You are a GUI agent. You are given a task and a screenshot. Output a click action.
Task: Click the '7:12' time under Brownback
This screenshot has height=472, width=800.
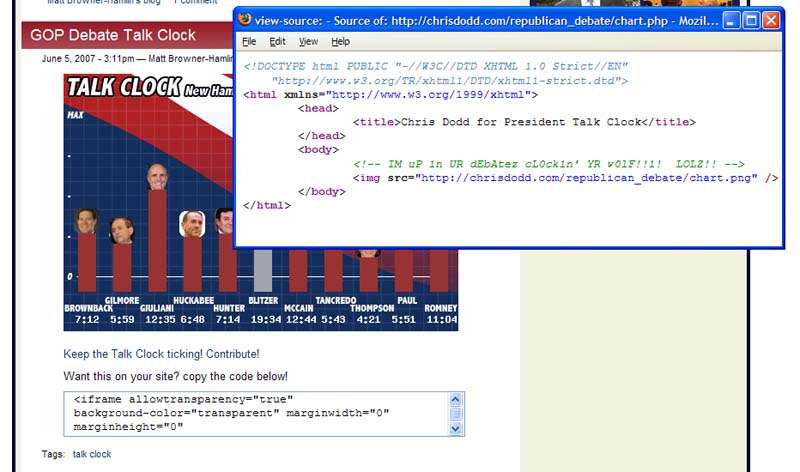coord(87,319)
